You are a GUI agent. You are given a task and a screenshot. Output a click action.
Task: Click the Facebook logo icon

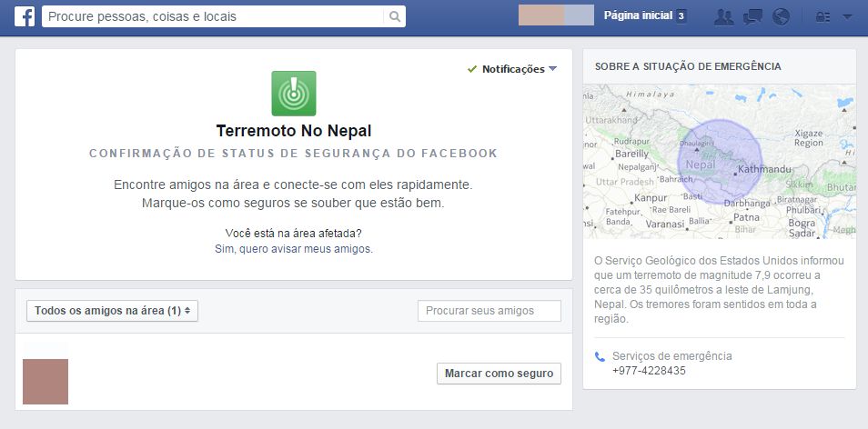[x=24, y=16]
